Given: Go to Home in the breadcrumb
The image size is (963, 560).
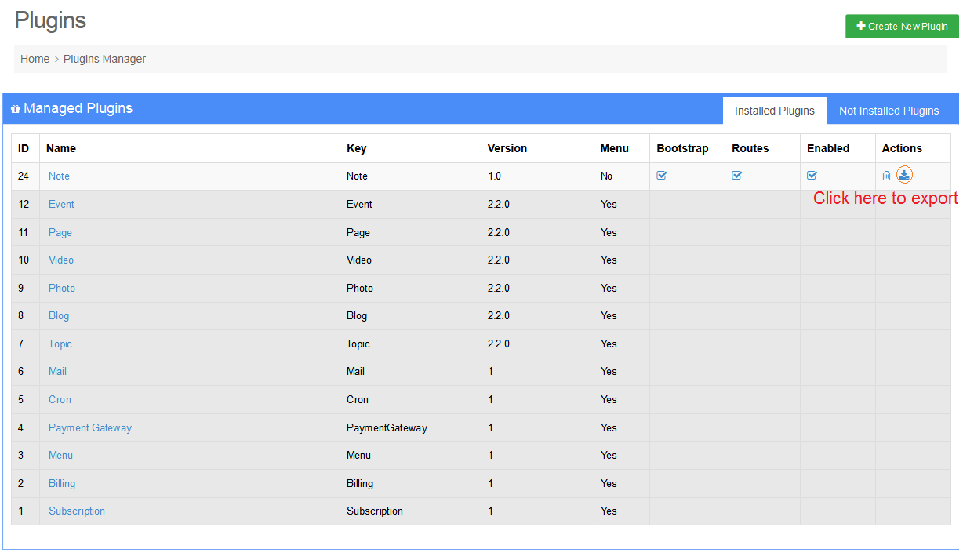Looking at the screenshot, I should point(35,59).
